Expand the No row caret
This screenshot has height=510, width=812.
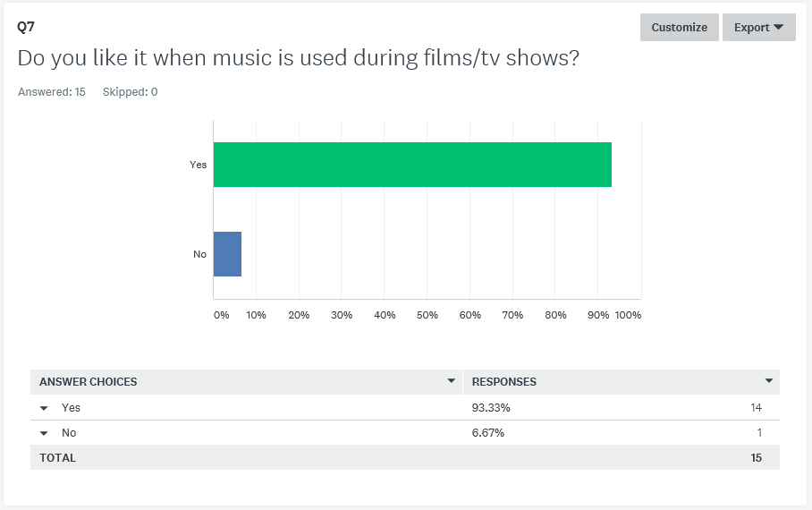44,433
